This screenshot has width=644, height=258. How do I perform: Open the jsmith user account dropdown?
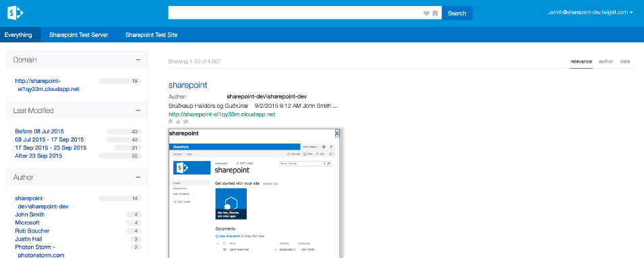(591, 12)
